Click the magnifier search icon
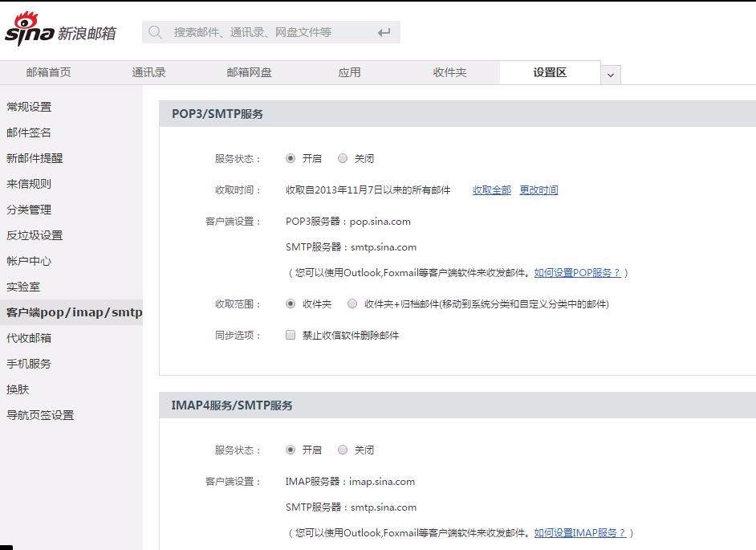 pos(155,32)
